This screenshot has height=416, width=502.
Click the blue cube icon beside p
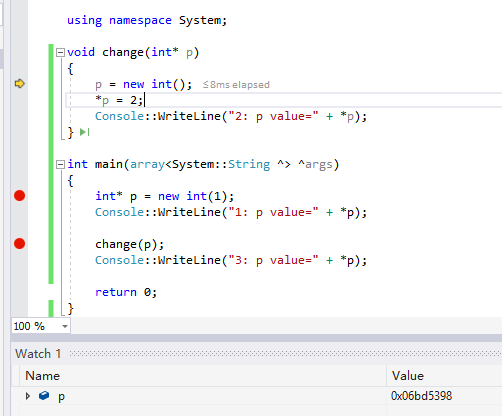[x=44, y=396]
